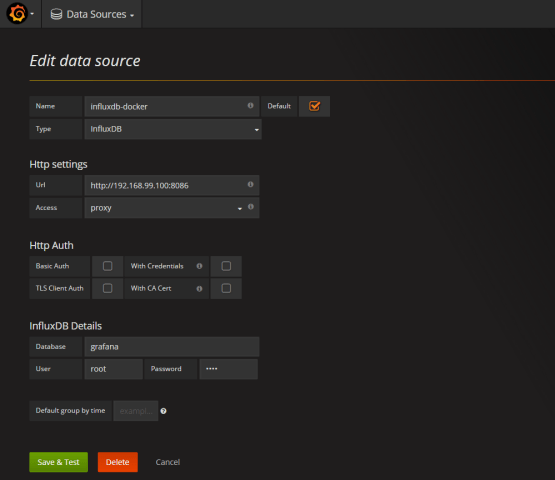Click the Default group by time label
The height and width of the screenshot is (480, 555).
point(70,411)
